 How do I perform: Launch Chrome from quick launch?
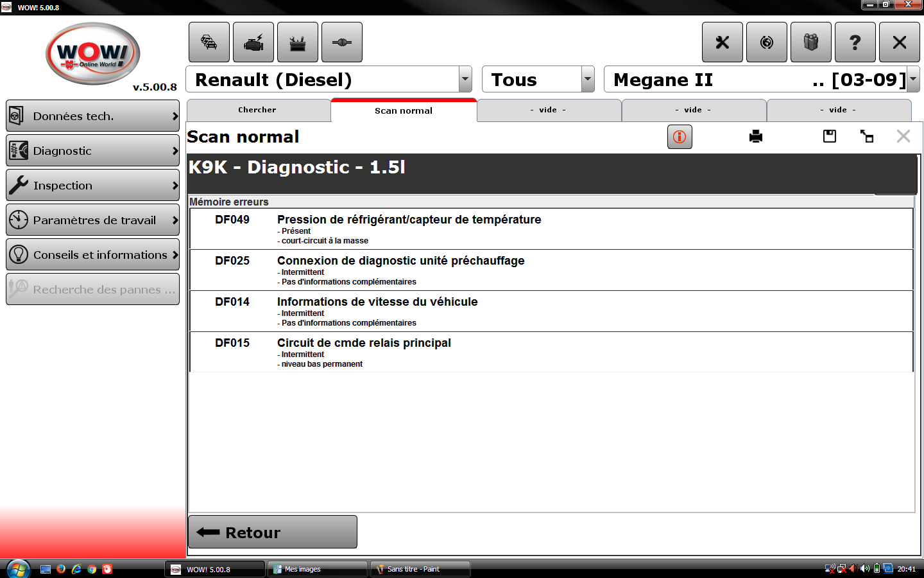tap(92, 569)
